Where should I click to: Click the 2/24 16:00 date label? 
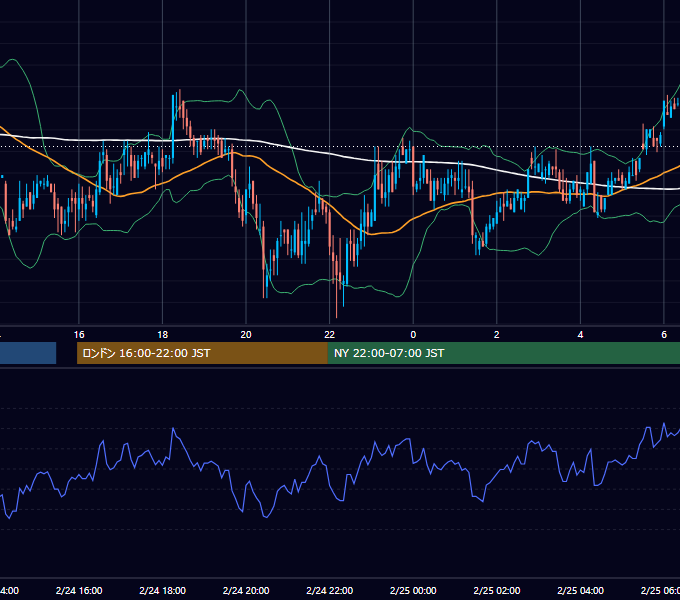click(79, 590)
